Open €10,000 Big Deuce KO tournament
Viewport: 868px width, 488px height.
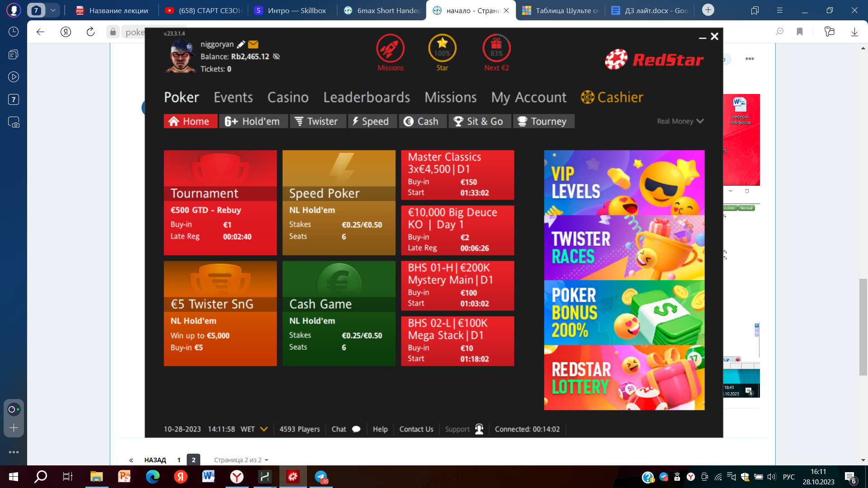click(458, 230)
